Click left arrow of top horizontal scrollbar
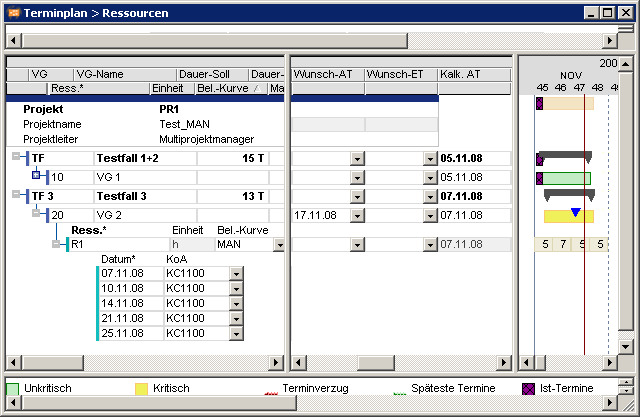 (13, 41)
